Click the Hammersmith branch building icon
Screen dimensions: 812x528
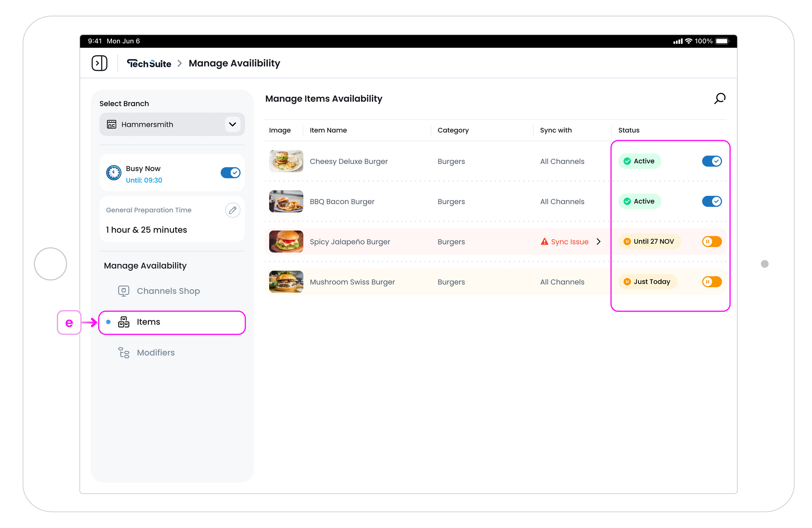[x=112, y=124]
